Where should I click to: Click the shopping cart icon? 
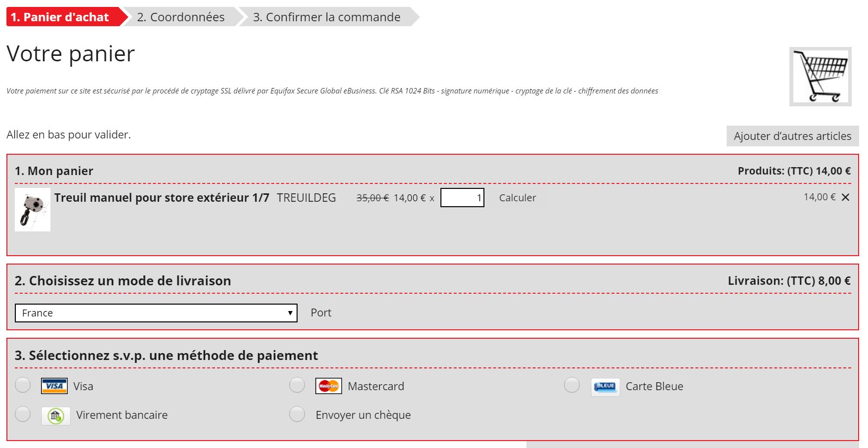[820, 77]
